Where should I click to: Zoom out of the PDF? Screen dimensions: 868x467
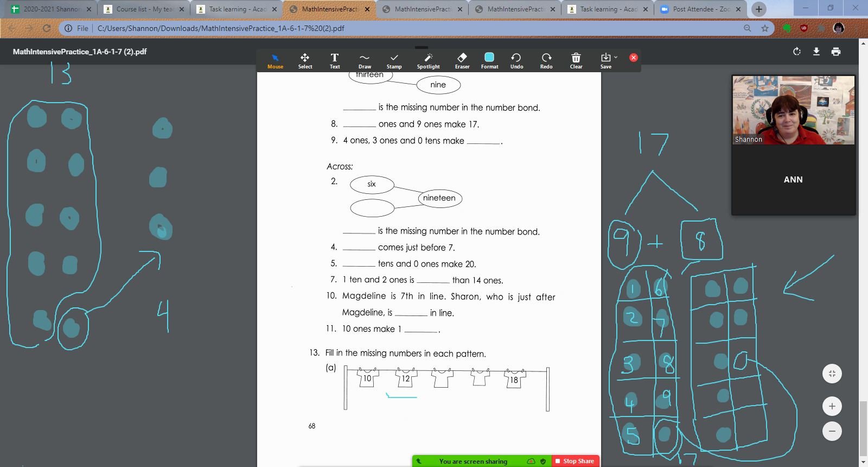832,431
